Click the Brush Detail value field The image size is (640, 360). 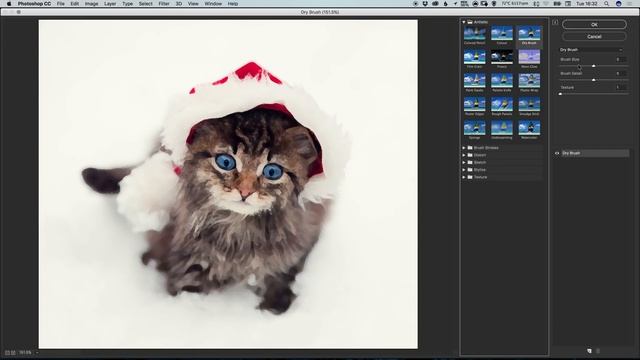[620, 73]
